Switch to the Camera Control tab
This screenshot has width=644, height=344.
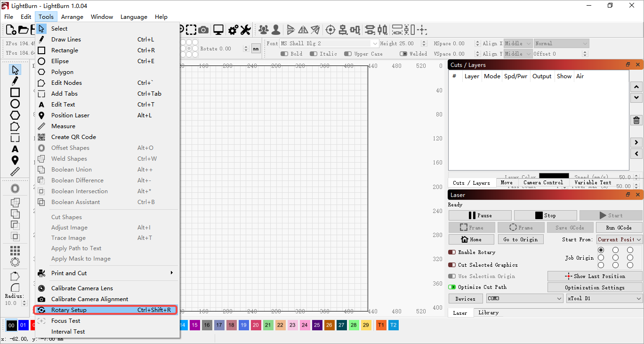pos(543,182)
